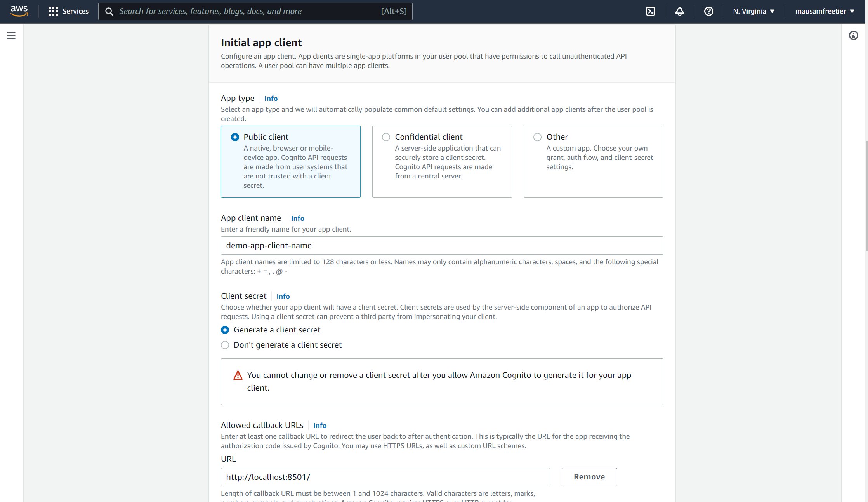Open the AWS home logo
Screen dimensions: 868x502
[x=19, y=11]
